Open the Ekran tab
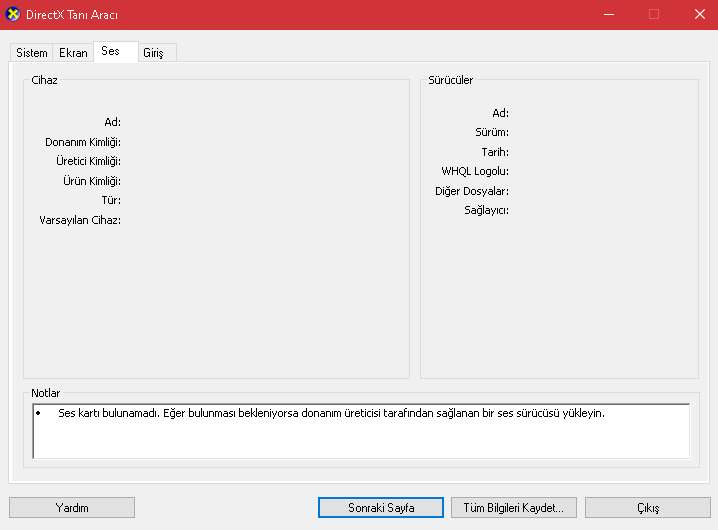The height and width of the screenshot is (530, 718). pyautogui.click(x=73, y=53)
